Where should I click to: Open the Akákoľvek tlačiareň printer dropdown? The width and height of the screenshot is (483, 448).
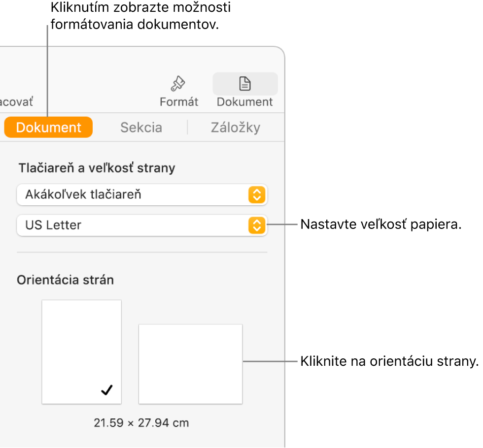pyautogui.click(x=142, y=195)
